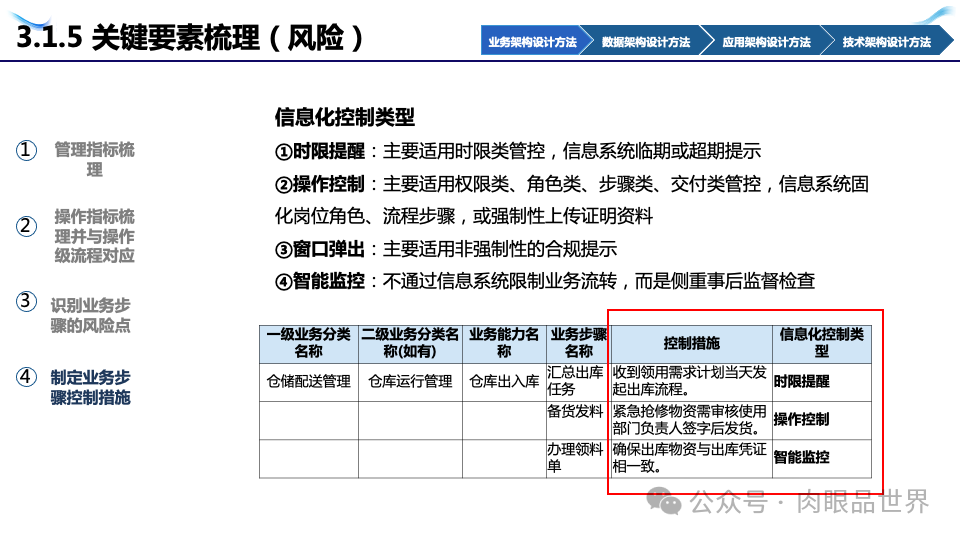Click the cell 确保出库物资与出库凭证相一致
960x540 pixels.
pyautogui.click(x=692, y=458)
